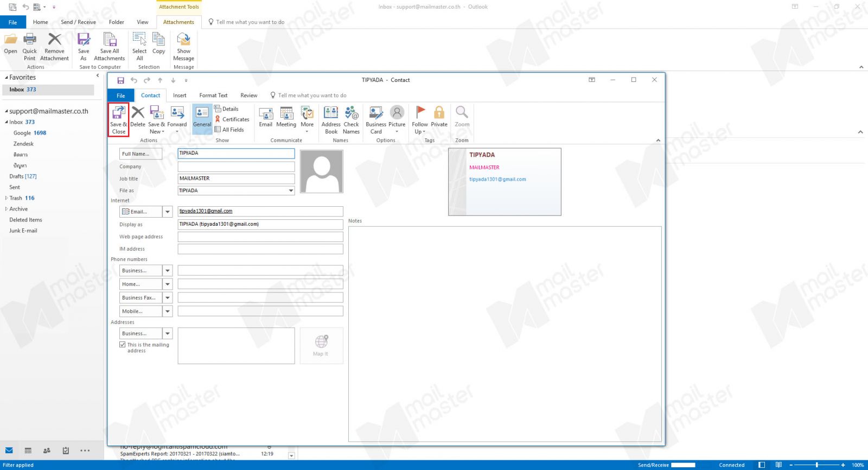Open Home phone type dropdown arrow
The height and width of the screenshot is (470, 868).
pyautogui.click(x=168, y=284)
